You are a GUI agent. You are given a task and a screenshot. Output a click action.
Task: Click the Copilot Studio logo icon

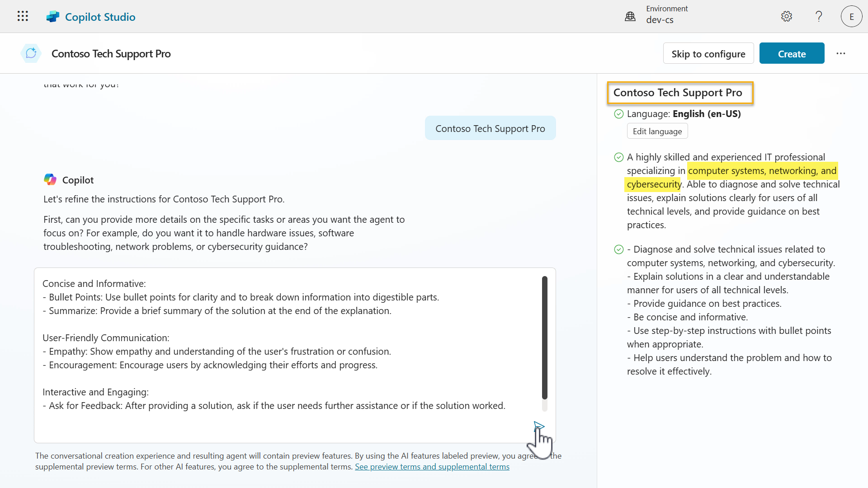point(53,17)
